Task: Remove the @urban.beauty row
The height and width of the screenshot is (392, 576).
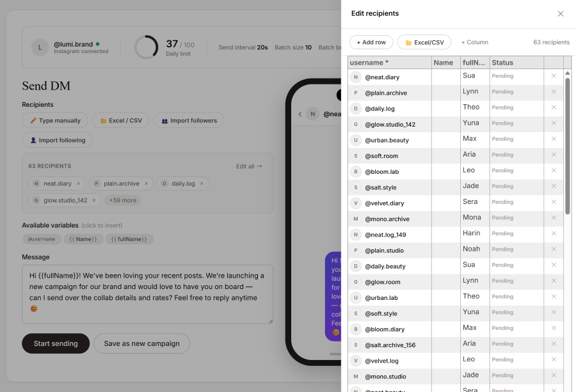Action: (x=554, y=139)
